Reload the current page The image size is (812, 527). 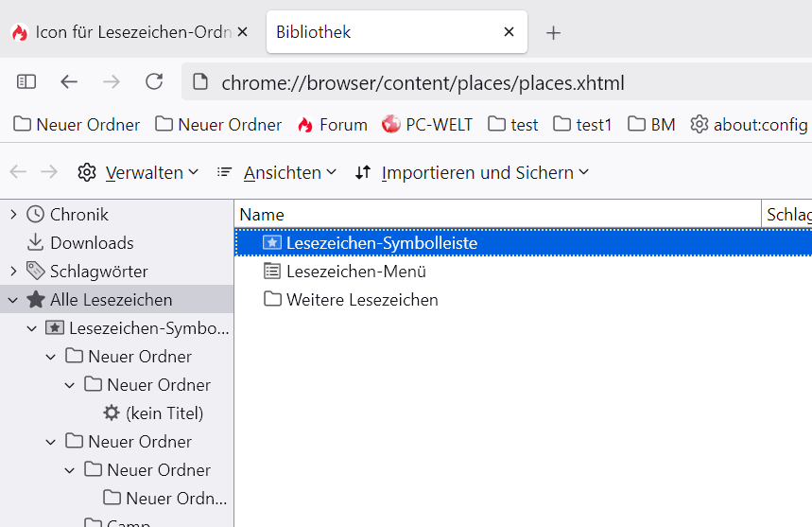pyautogui.click(x=154, y=82)
